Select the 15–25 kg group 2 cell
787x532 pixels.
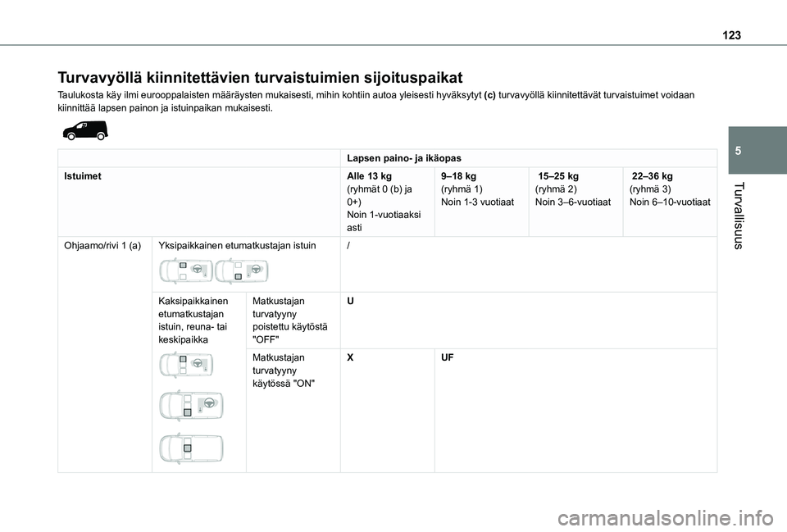tap(573, 189)
